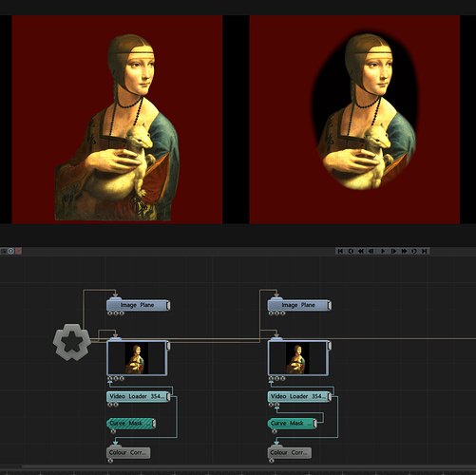Toggle end handle on left Video Loader node
The image size is (476, 475).
168,397
